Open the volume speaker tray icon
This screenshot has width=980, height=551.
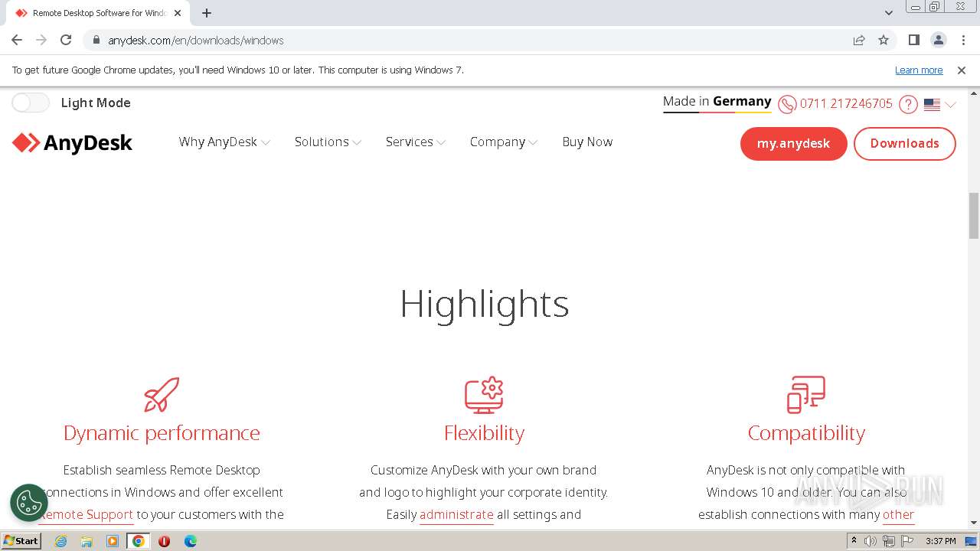pos(871,541)
